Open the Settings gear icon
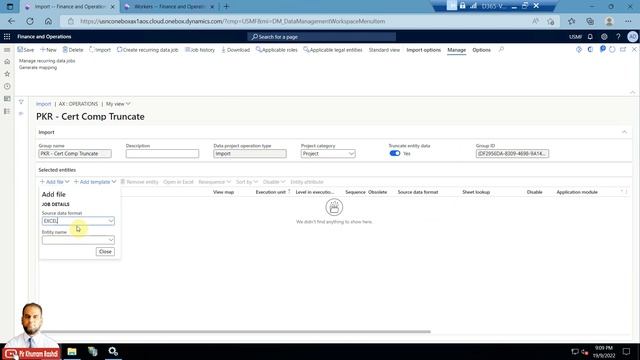Screen dimensions: 640x360 pyautogui.click(x=604, y=37)
